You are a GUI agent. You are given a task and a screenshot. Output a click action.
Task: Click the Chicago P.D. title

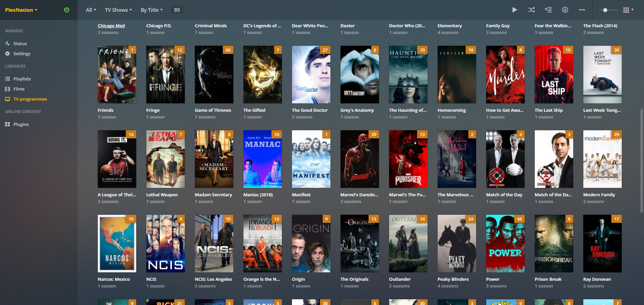[159, 26]
